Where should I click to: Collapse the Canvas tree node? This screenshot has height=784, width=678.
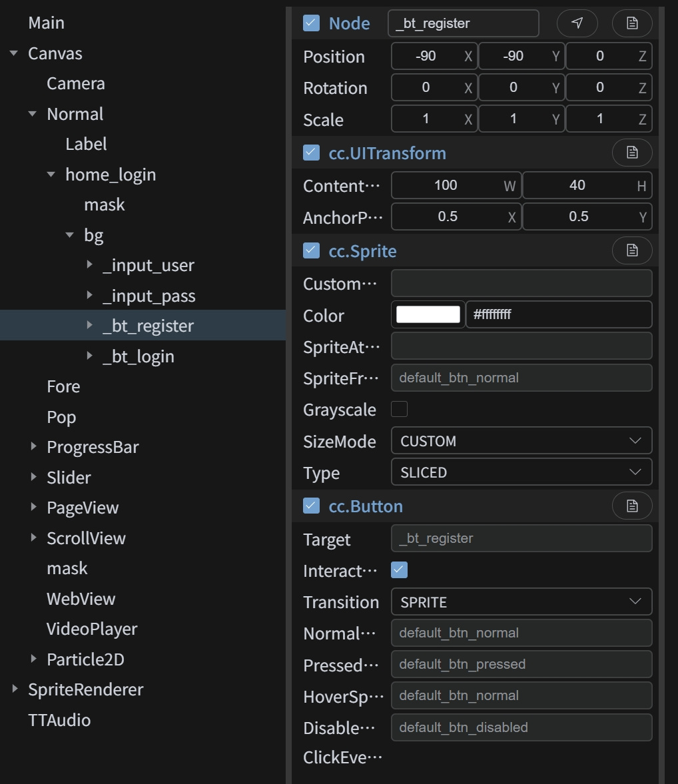point(14,53)
